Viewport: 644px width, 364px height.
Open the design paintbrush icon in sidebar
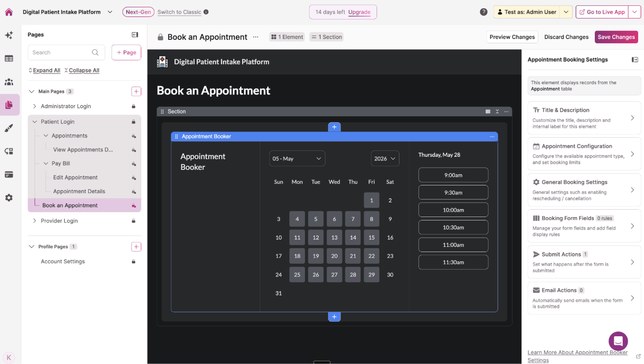(x=9, y=128)
